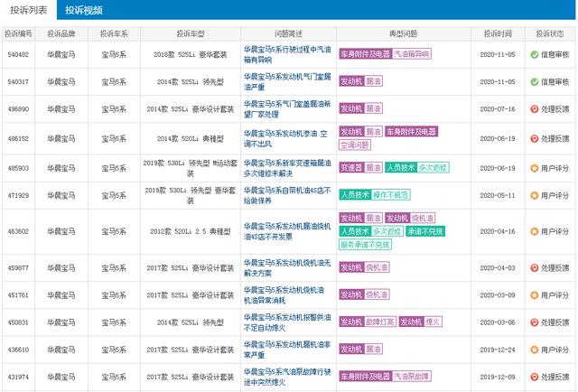Screen dimensions: 578x392
Task: Click model 2019款 530Li 领先型 M运动套装
Action: point(191,168)
